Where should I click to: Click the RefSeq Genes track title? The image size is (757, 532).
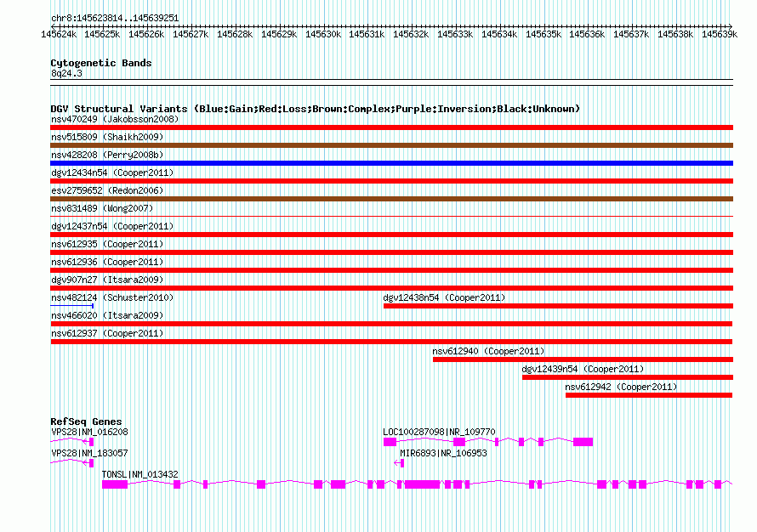pos(86,422)
